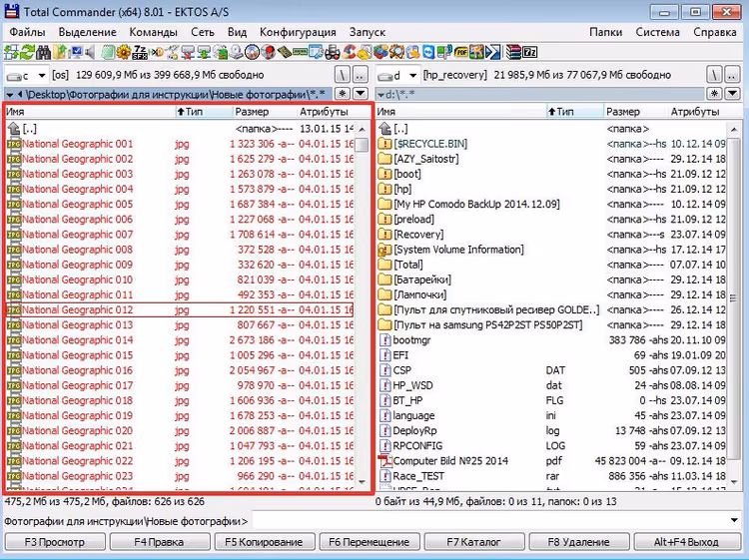Screen dimensions: 749x560
Task: Click the folder with up arrow icon
Action: (59, 52)
